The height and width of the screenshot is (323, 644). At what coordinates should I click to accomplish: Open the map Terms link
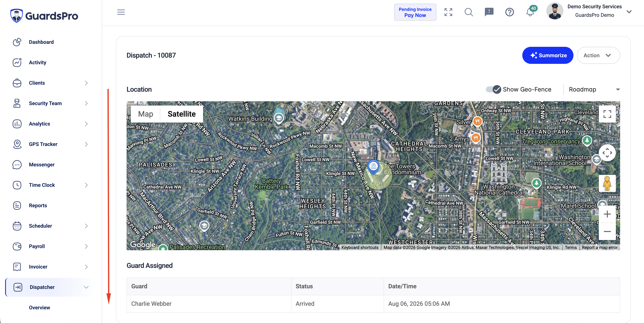coord(571,247)
